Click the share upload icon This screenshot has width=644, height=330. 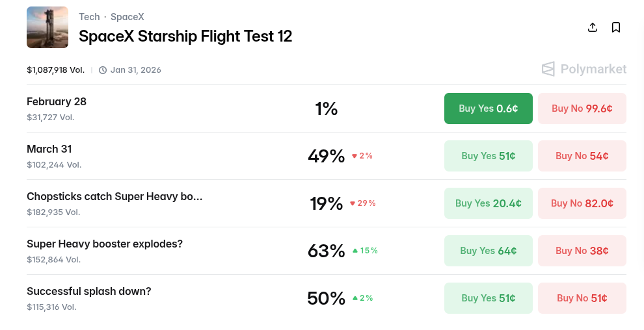tap(592, 27)
